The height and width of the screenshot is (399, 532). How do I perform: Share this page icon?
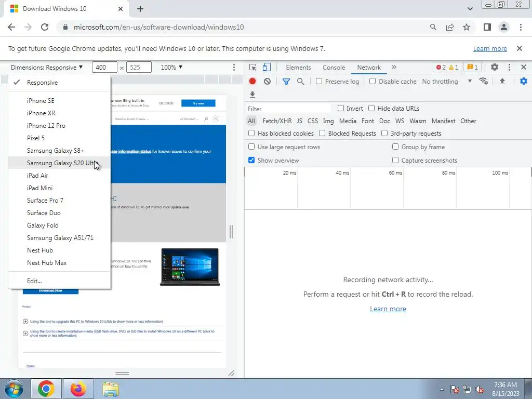coord(450,27)
